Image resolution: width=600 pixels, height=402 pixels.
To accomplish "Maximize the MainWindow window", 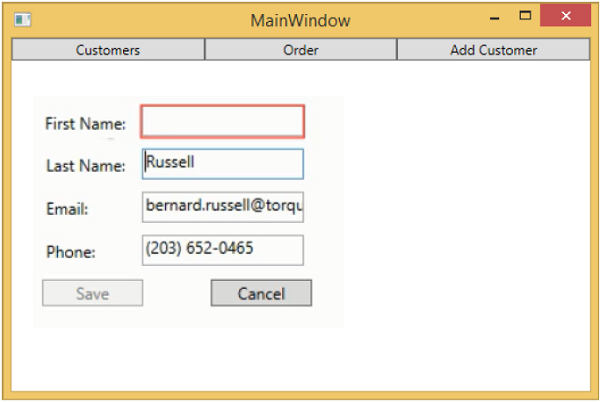I will 525,16.
